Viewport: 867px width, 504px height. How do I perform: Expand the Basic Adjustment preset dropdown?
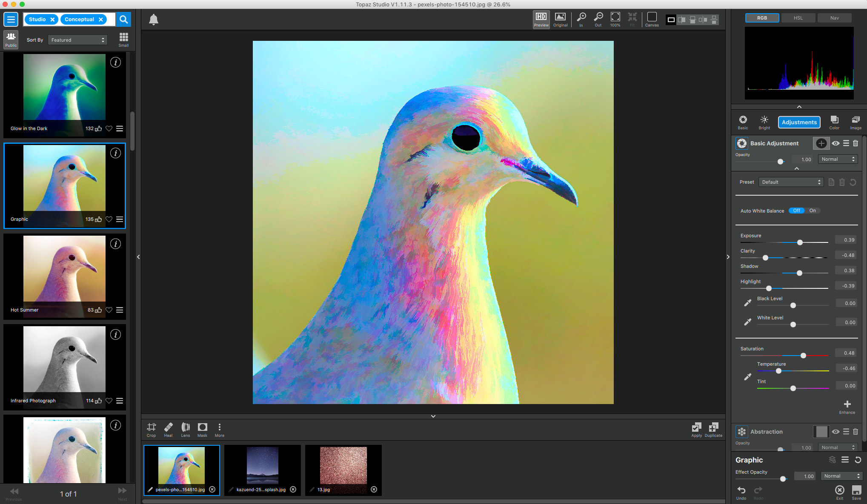coord(791,182)
